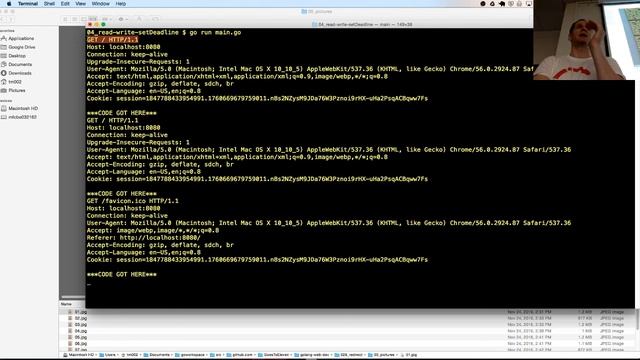Screen dimensions: 640x360
Task: Click golang-web-dev in Finder path bar
Action: 314,355
